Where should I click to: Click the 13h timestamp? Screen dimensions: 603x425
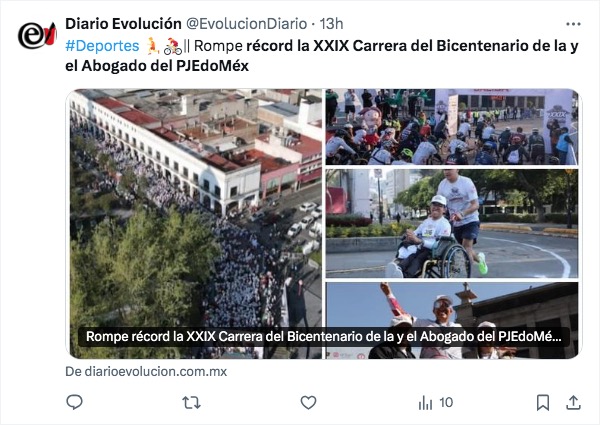click(x=331, y=24)
